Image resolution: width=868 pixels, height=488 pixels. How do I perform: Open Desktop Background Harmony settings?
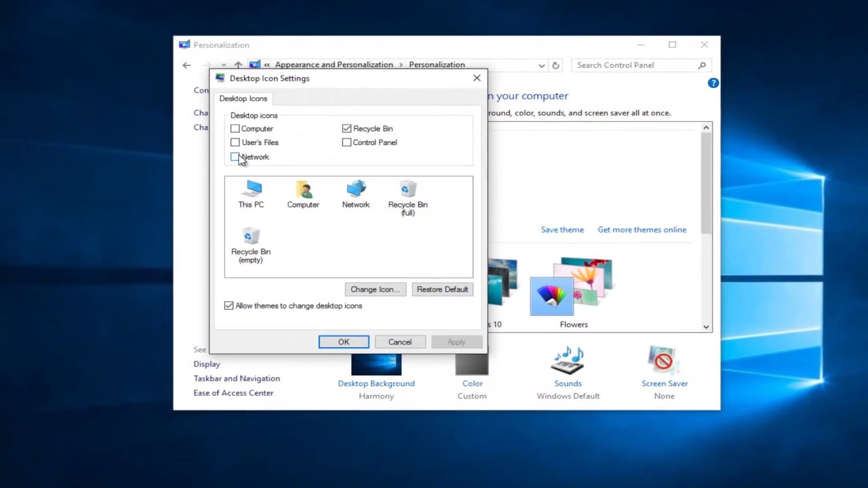(x=376, y=366)
